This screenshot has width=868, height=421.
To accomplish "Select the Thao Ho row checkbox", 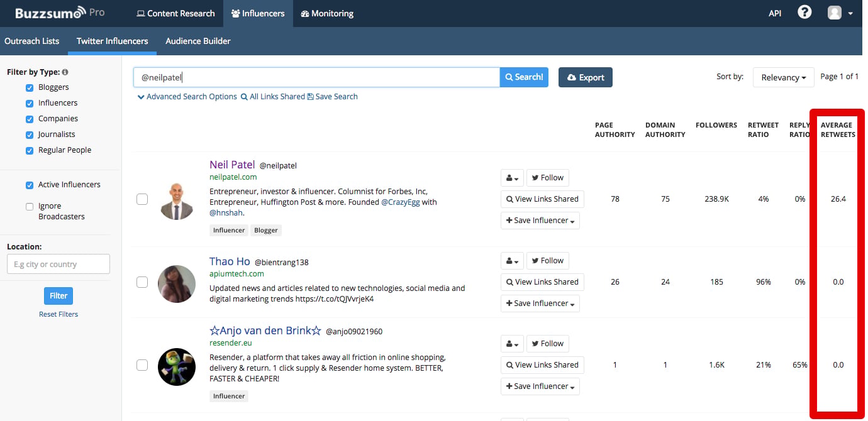I will pyautogui.click(x=142, y=282).
